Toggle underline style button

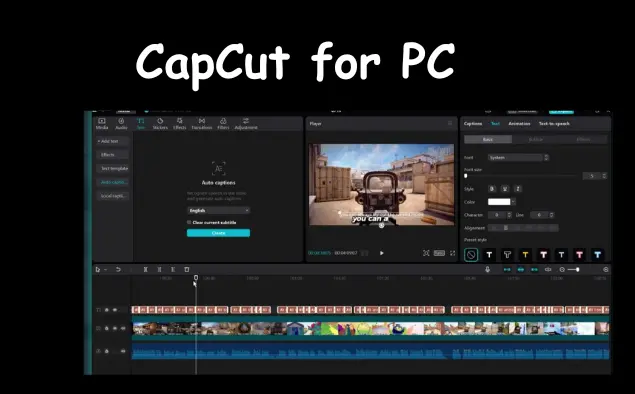pyautogui.click(x=505, y=189)
